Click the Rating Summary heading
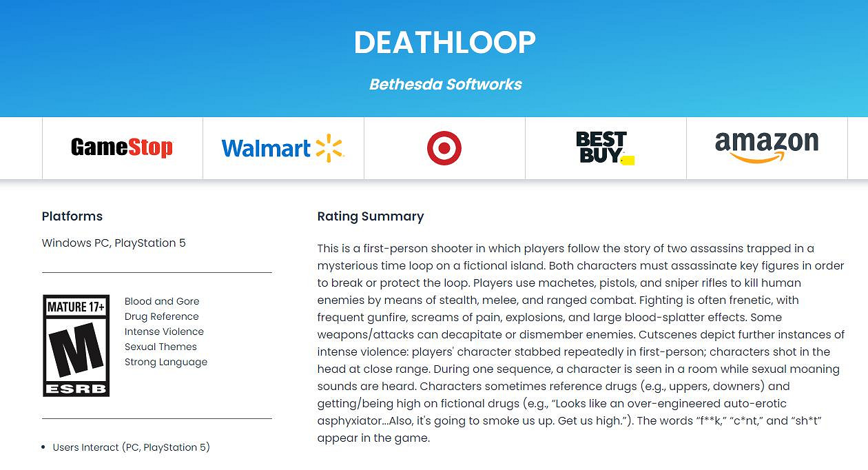The height and width of the screenshot is (470, 868). [371, 216]
